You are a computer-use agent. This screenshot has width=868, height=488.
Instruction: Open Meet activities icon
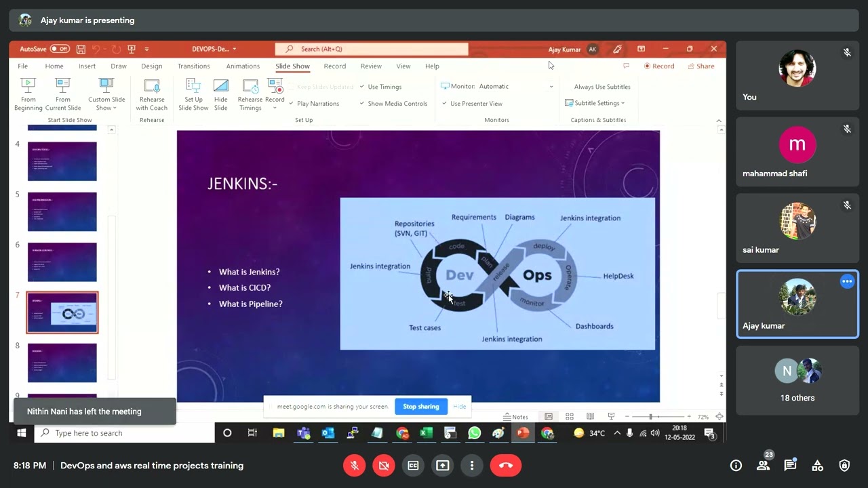point(817,465)
